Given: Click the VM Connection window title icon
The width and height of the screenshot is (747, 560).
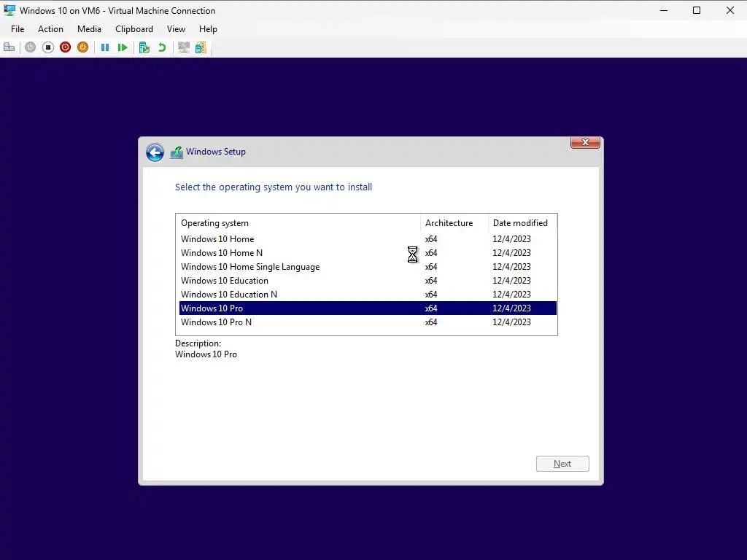Looking at the screenshot, I should [x=9, y=10].
